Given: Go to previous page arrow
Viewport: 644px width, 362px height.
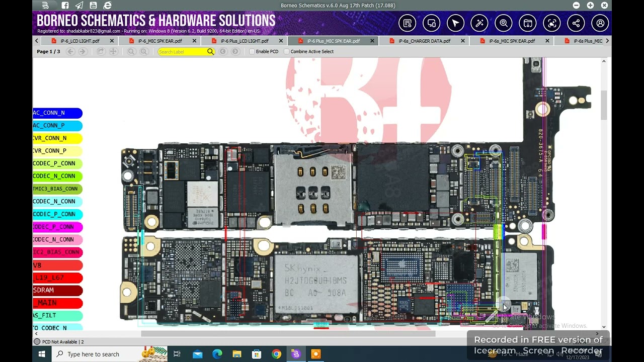Looking at the screenshot, I should pos(70,51).
